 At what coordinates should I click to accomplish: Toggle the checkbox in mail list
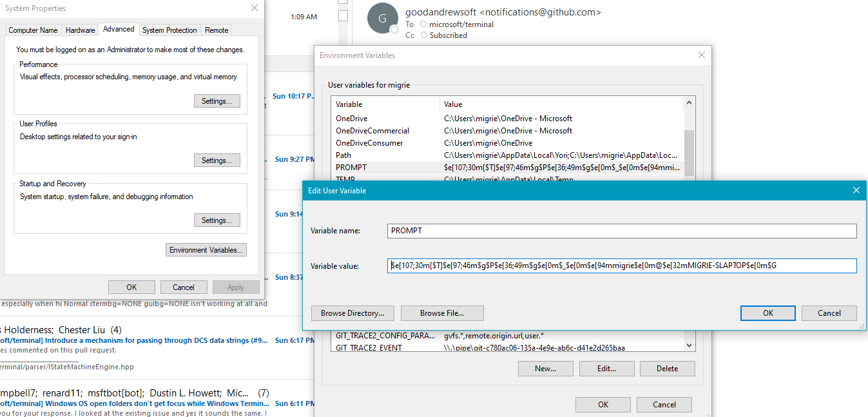pyautogui.click(x=343, y=15)
